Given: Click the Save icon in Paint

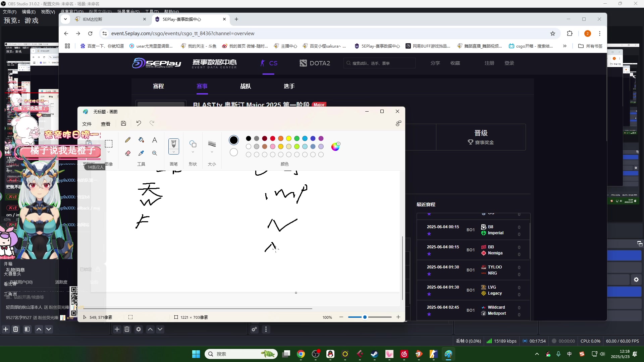Looking at the screenshot, I should tap(123, 123).
